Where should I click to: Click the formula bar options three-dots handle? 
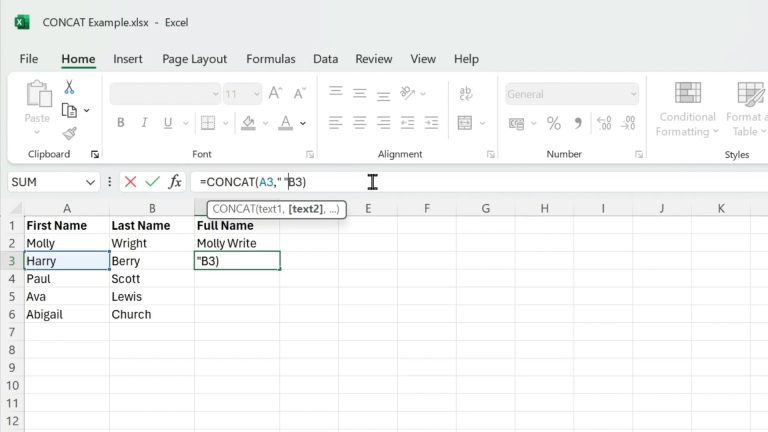tap(110, 182)
